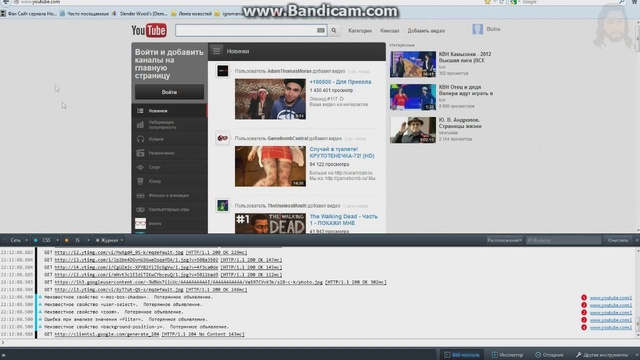Click the browser back arrow
This screenshot has height=360, width=640.
pos(6,2)
